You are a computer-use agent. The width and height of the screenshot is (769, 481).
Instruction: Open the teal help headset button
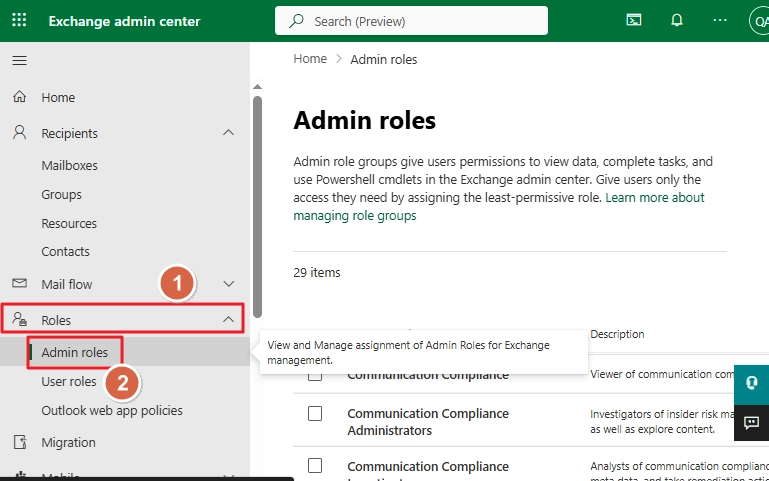click(751, 383)
